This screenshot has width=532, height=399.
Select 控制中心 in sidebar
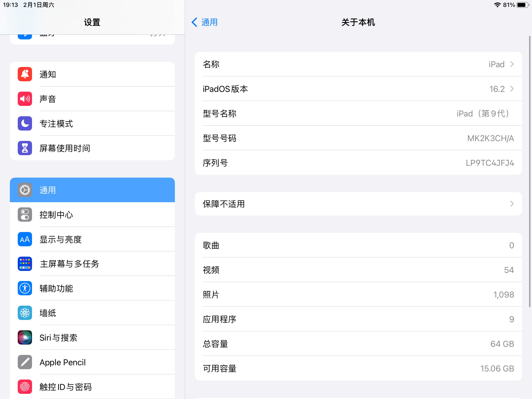click(x=92, y=215)
